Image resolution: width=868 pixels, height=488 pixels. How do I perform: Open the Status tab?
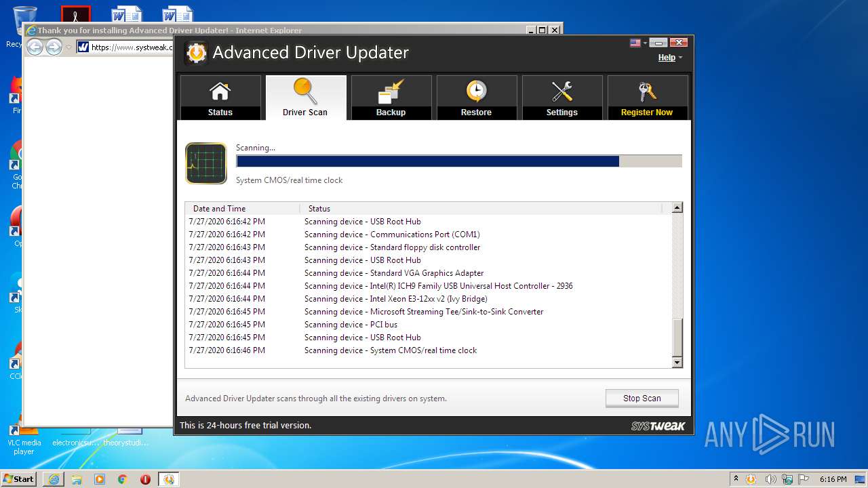(x=220, y=98)
